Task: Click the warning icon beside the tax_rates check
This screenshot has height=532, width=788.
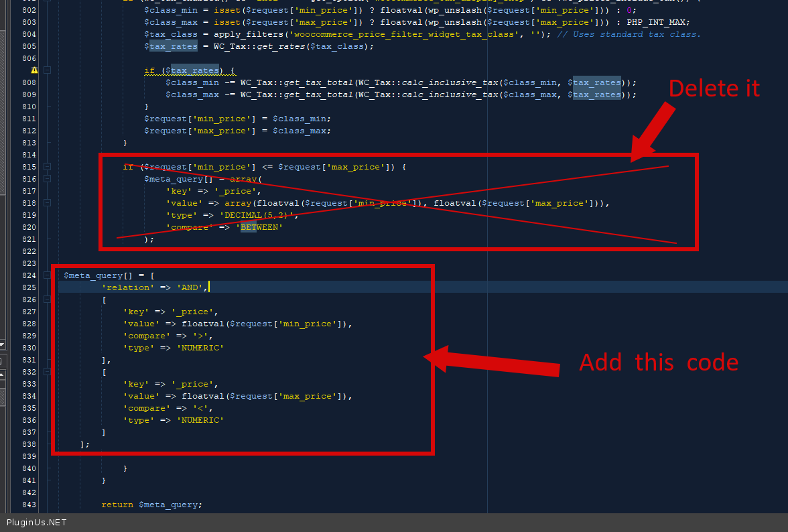Action: (34, 70)
